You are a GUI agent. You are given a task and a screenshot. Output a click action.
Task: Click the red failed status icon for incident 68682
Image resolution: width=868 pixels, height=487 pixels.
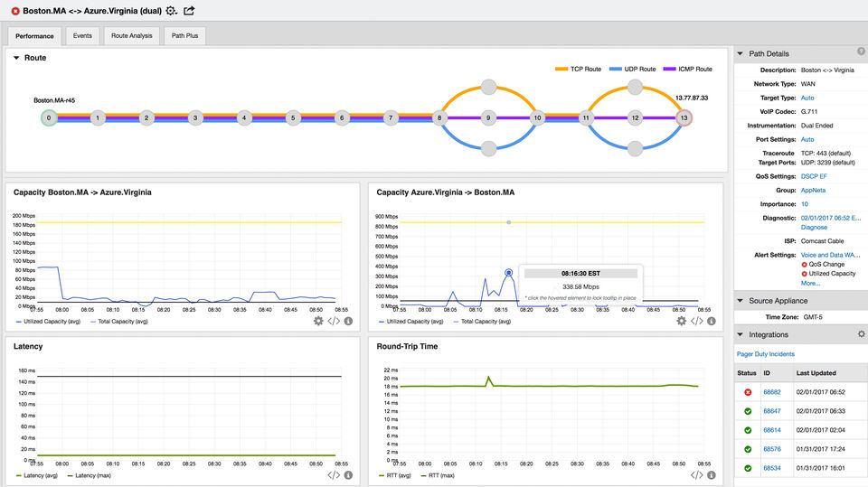pos(748,392)
